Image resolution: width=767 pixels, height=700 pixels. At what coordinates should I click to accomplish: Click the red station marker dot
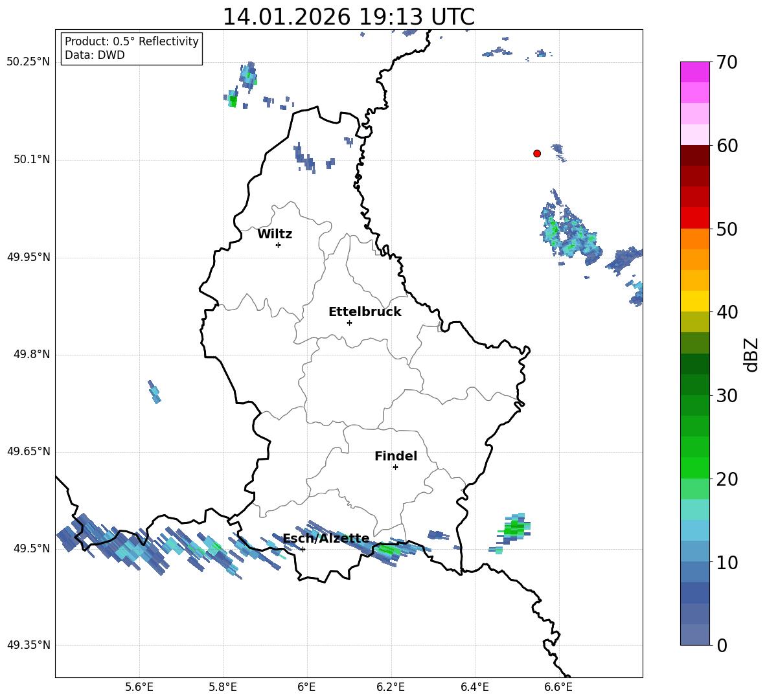pyautogui.click(x=537, y=153)
